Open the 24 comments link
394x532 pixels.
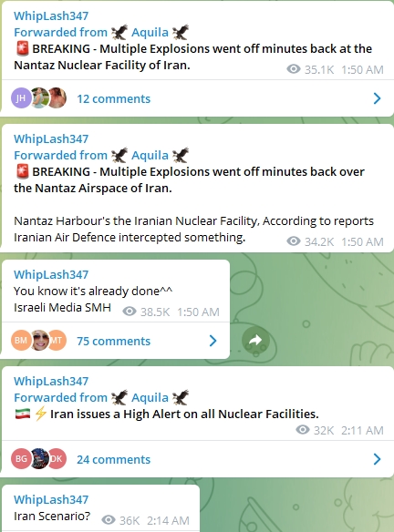pos(113,459)
